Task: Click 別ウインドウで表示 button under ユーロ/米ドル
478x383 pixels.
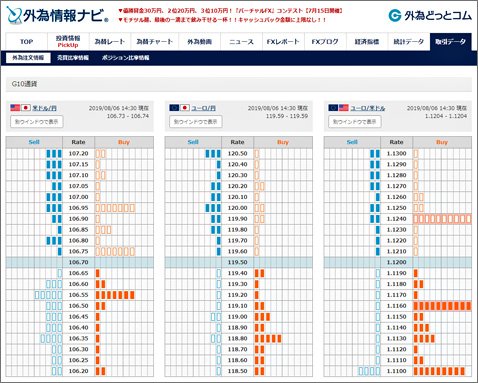Action: tap(355, 122)
